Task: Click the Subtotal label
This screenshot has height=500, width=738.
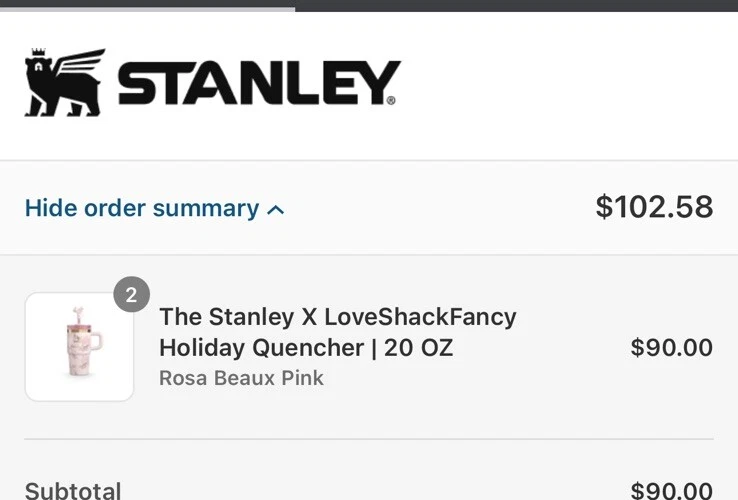Action: (x=73, y=490)
